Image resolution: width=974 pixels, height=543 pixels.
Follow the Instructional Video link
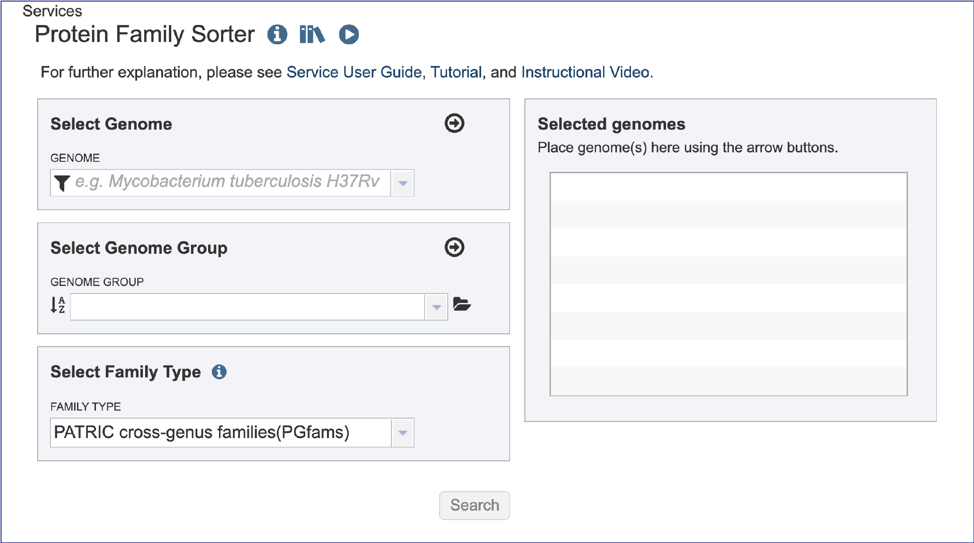(585, 73)
